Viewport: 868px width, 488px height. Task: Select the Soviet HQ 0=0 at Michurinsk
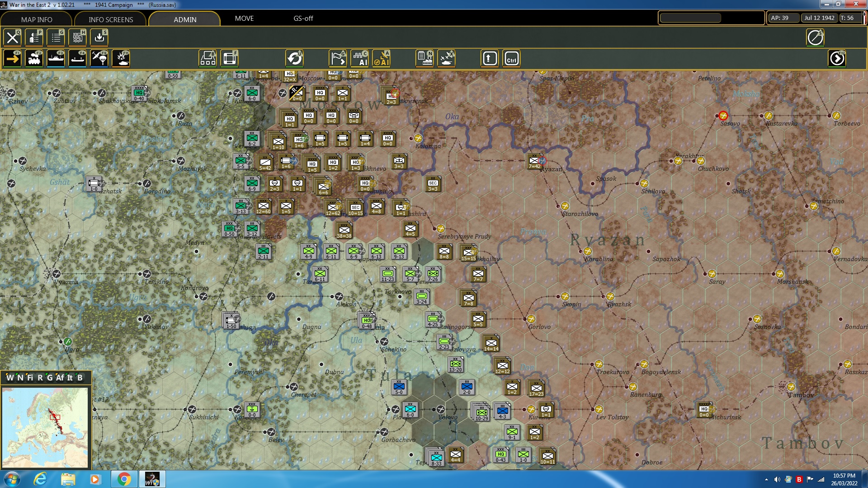704,410
